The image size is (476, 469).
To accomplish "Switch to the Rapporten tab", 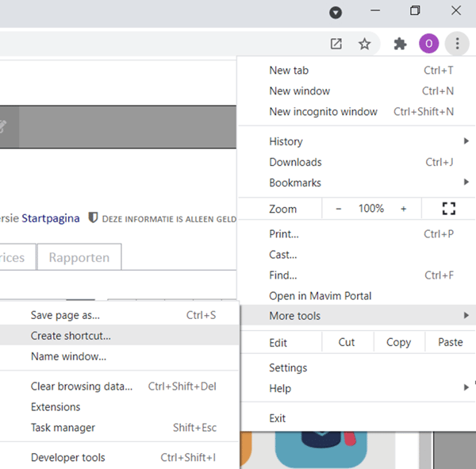I will click(79, 258).
